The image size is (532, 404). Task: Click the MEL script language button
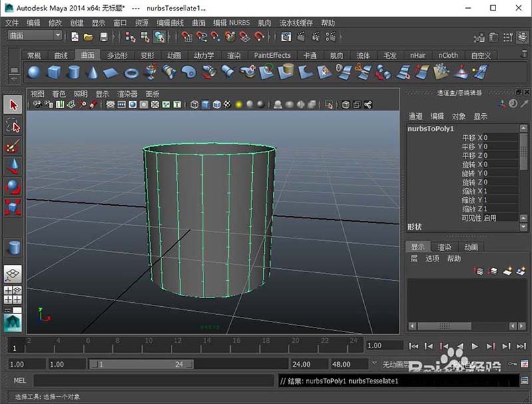click(x=19, y=381)
